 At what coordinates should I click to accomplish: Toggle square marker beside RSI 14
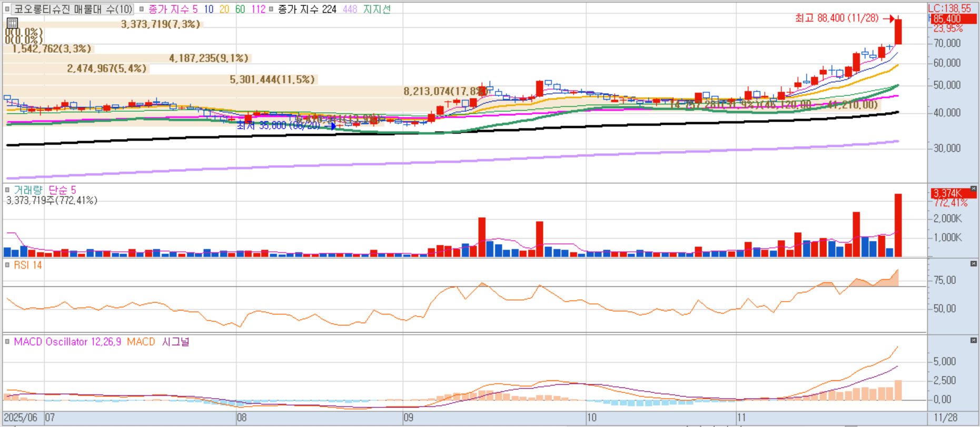tap(7, 265)
